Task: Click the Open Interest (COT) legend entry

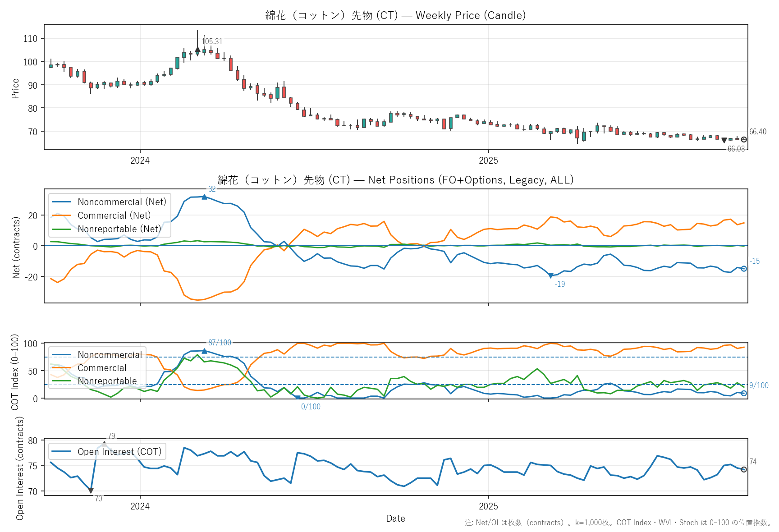Action: [119, 452]
